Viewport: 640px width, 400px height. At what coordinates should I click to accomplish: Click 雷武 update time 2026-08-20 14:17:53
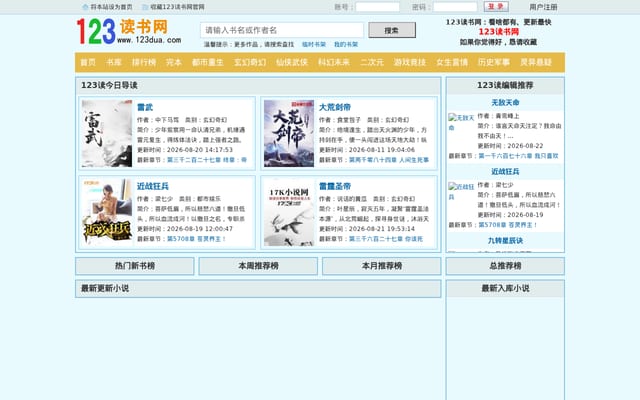(200, 150)
